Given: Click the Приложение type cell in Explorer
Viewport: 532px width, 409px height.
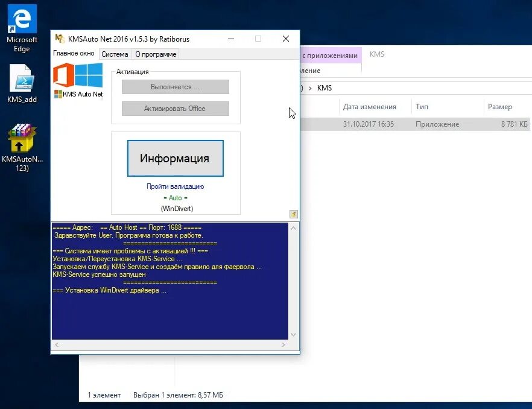Looking at the screenshot, I should tap(437, 124).
